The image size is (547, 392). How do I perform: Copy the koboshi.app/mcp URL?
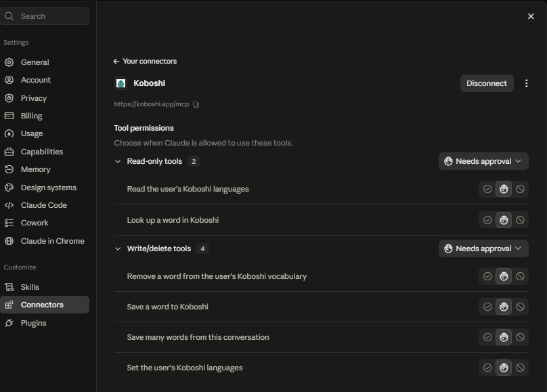click(196, 104)
